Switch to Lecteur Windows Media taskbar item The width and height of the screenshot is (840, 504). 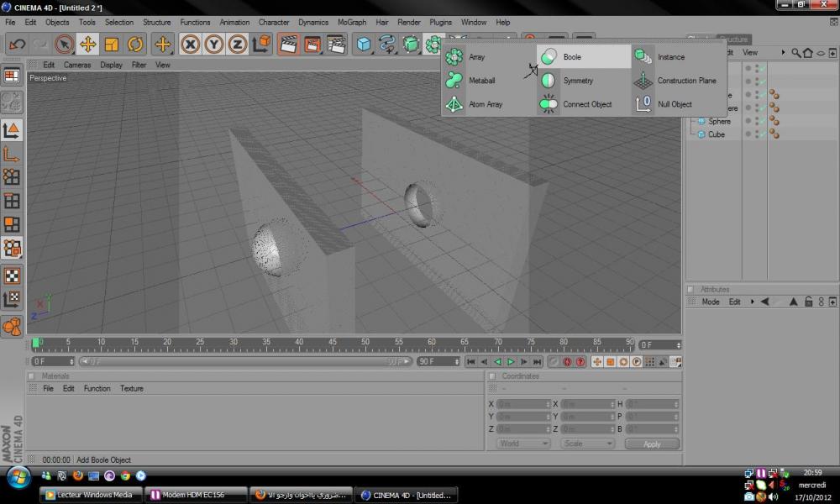(91, 495)
